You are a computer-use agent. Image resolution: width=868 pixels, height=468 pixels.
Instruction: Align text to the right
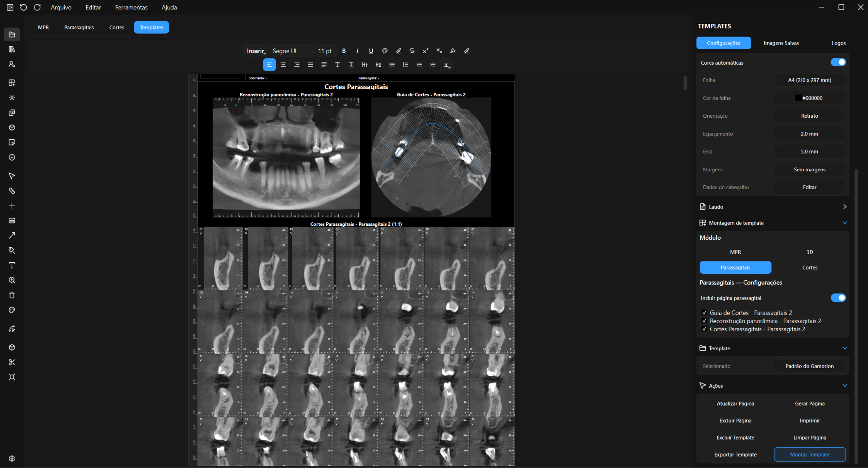297,65
